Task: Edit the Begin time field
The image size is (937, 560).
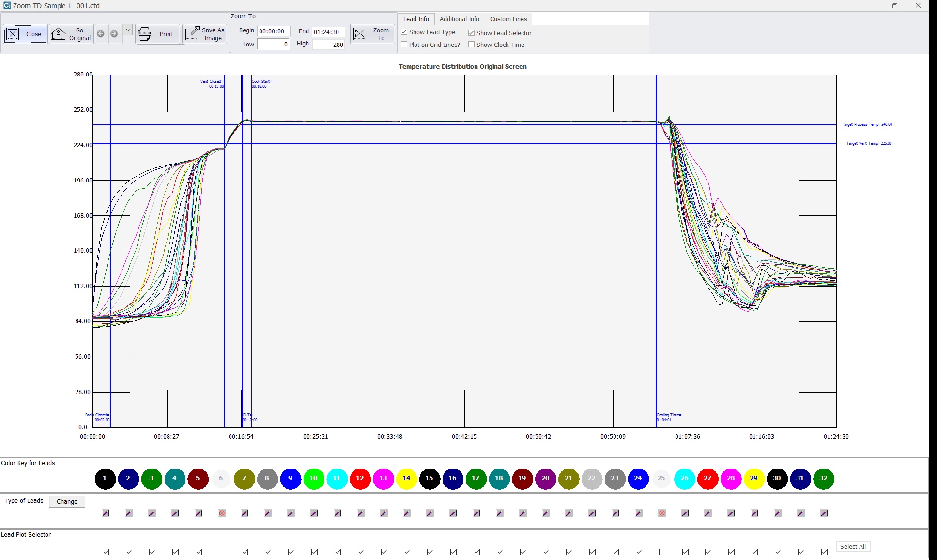Action: (274, 31)
